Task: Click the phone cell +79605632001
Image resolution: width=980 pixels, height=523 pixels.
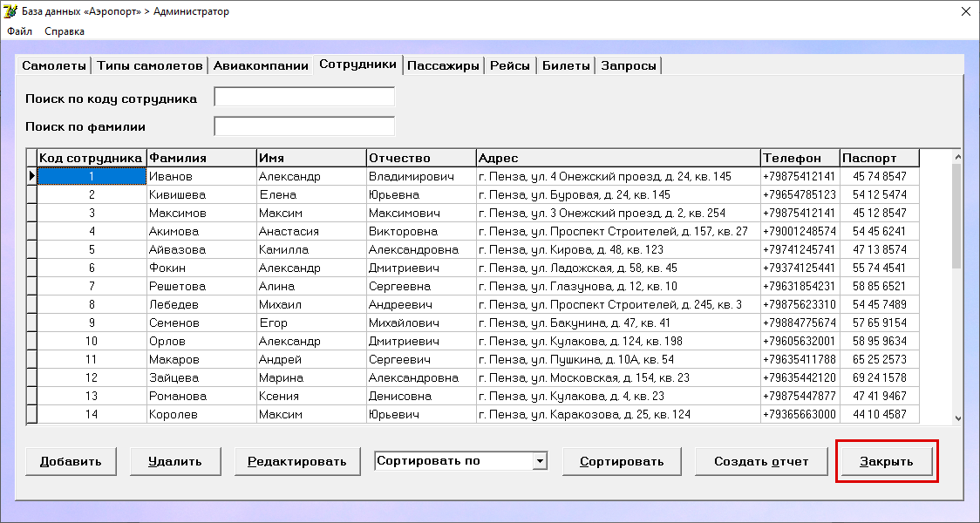Action: click(x=800, y=341)
